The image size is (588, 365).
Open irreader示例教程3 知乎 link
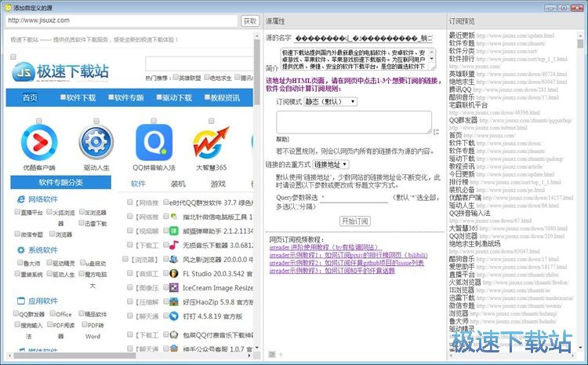(332, 271)
